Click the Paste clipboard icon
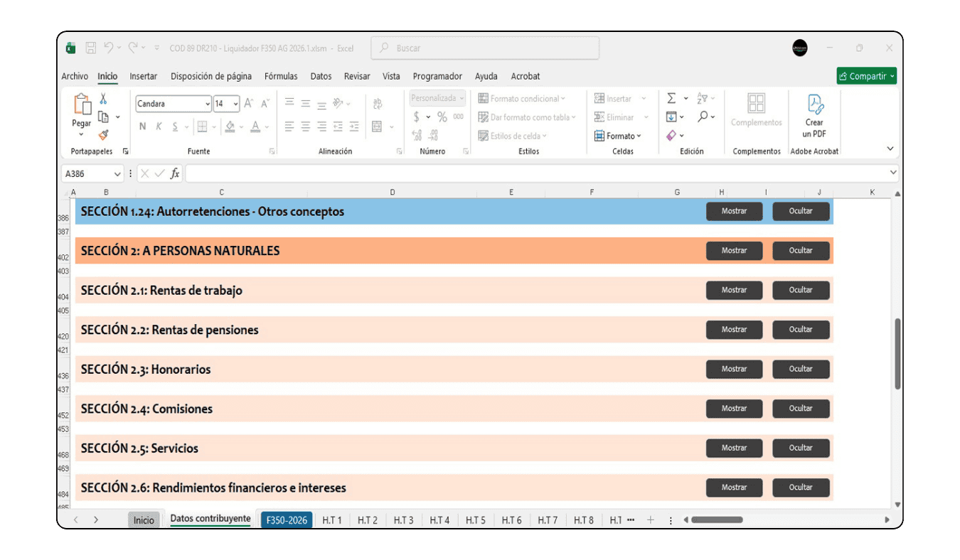The height and width of the screenshot is (560, 960). (82, 105)
